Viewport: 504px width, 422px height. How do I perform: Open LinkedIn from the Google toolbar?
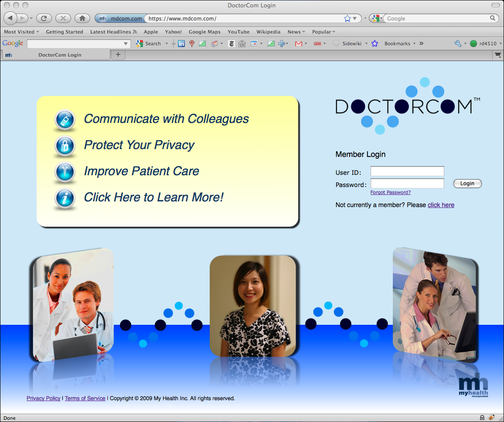pyautogui.click(x=181, y=43)
